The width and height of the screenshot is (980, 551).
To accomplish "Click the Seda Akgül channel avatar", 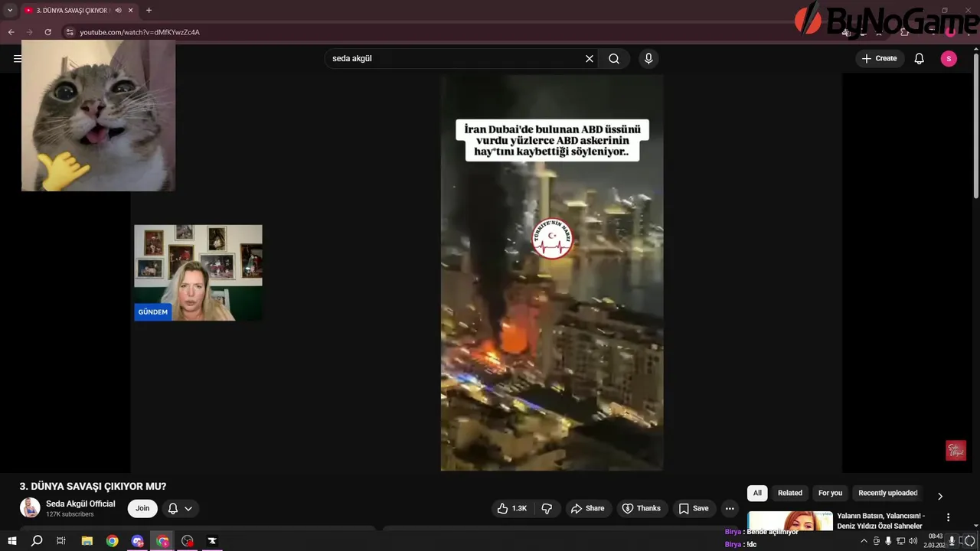I will [x=30, y=508].
